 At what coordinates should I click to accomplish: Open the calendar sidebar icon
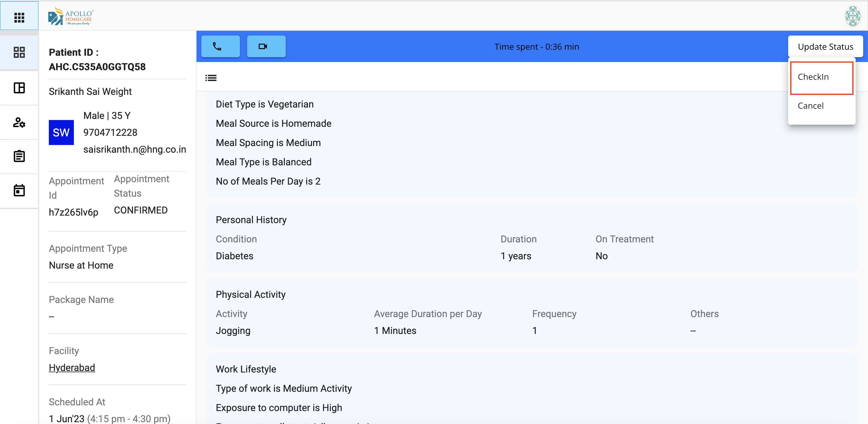click(19, 190)
